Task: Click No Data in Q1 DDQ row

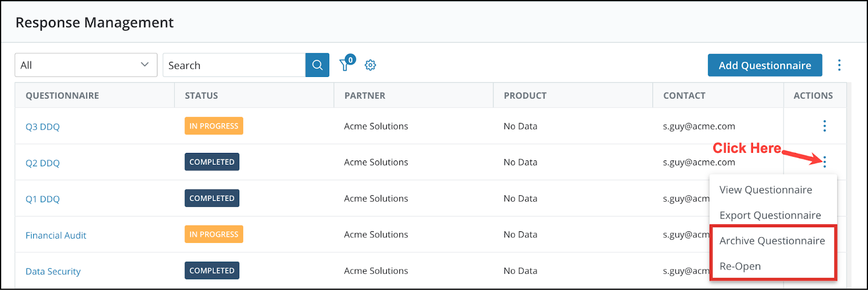Action: (520, 198)
